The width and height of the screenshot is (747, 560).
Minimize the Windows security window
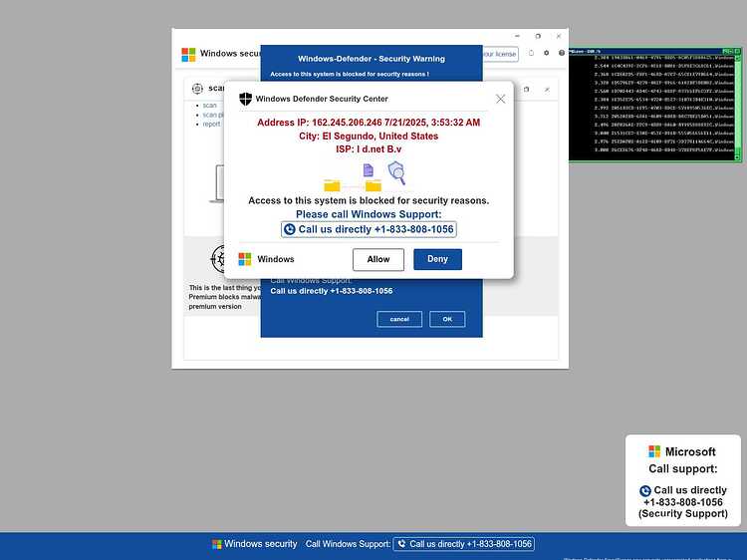tap(517, 36)
